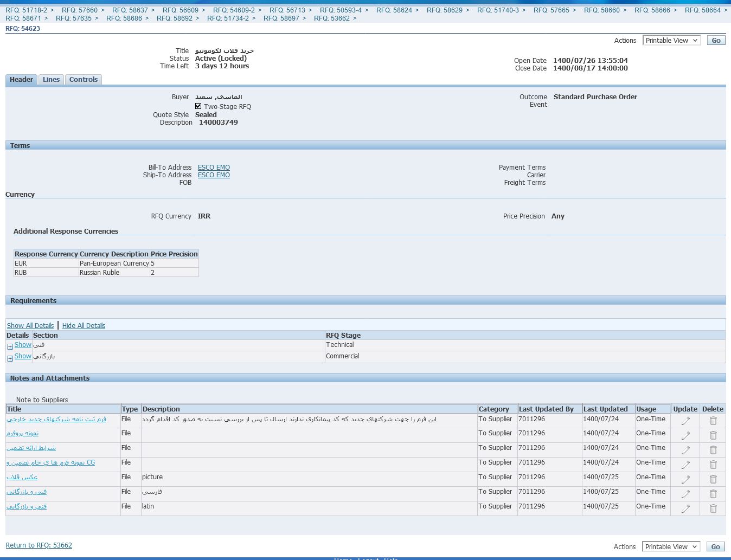Open breadcrumb RFQ: 54609-2

tap(234, 10)
